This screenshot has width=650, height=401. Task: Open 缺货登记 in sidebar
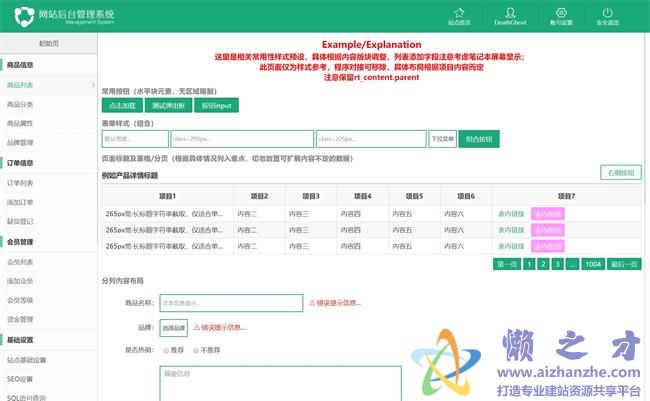pos(20,221)
